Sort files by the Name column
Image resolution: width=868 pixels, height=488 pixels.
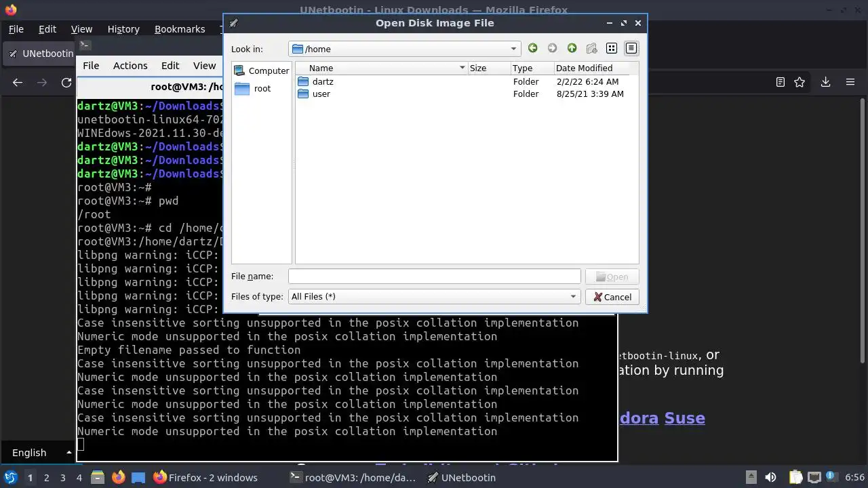(382, 68)
